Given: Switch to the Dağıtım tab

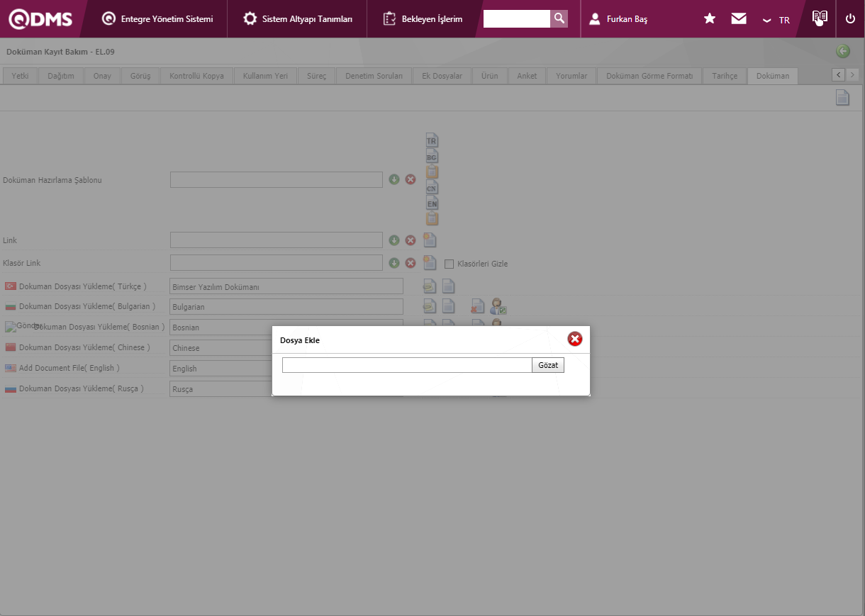Looking at the screenshot, I should [x=61, y=76].
